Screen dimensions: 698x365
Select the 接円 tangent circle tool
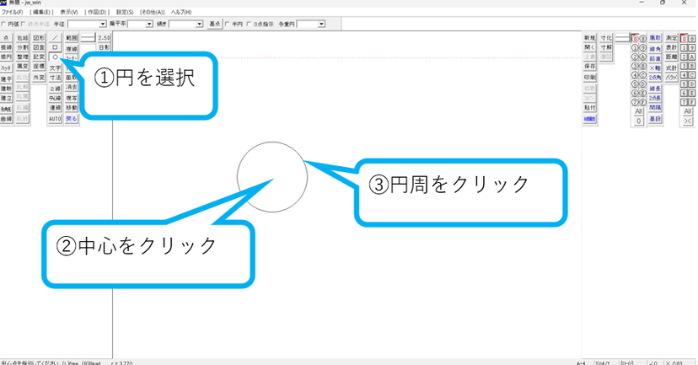tap(6, 57)
